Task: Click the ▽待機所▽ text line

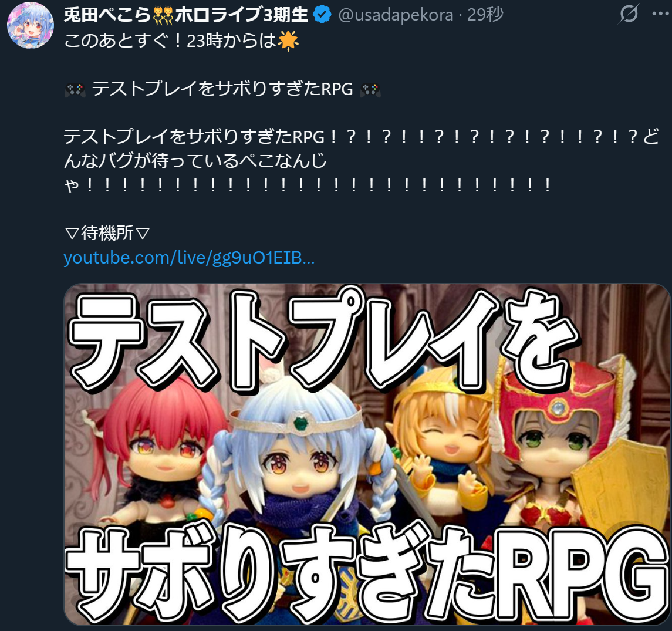Action: tap(107, 233)
